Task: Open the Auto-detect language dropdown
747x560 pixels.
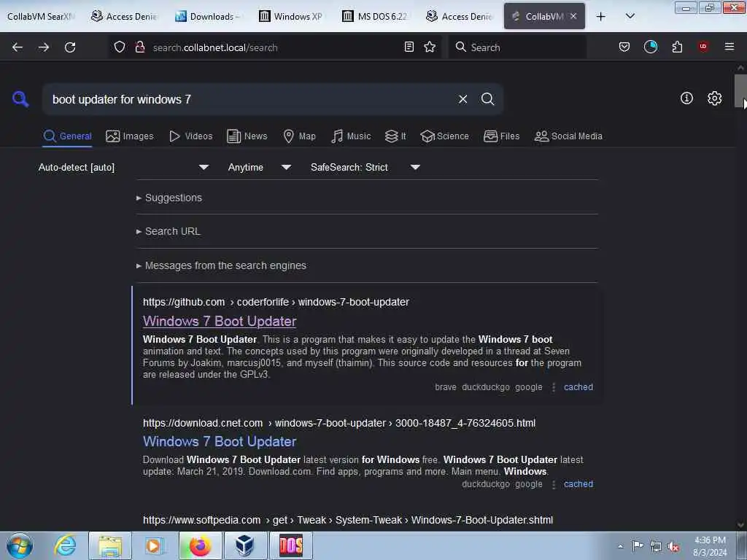Action: coord(123,167)
